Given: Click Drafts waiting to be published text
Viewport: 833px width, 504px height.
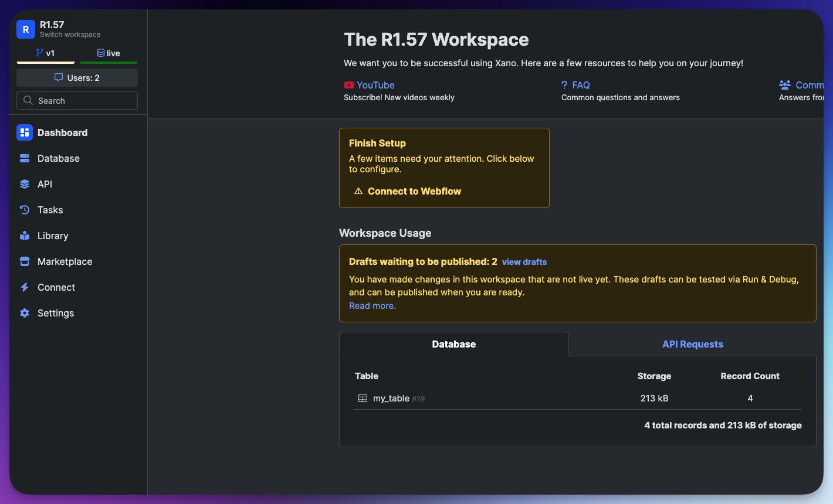Looking at the screenshot, I should [x=423, y=261].
